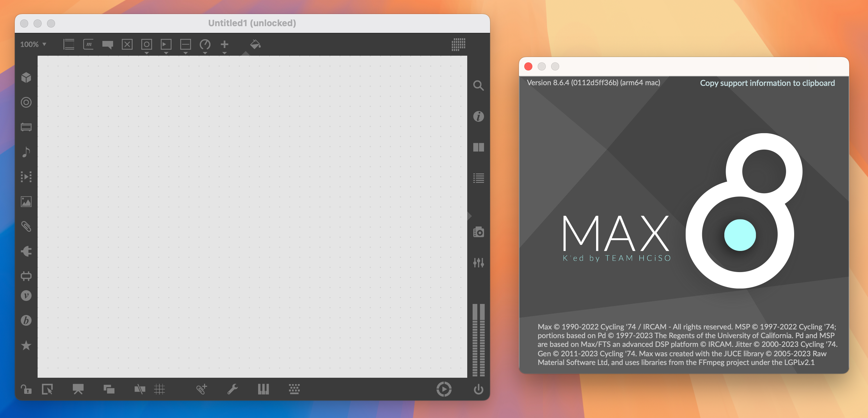The width and height of the screenshot is (868, 418).
Task: Add a button object from top toolbar
Action: tap(147, 45)
